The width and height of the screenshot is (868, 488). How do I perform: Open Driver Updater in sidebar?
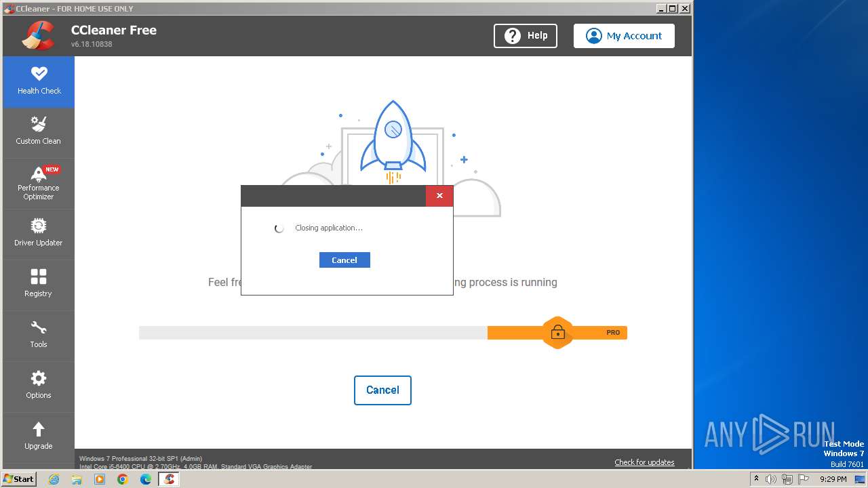(39, 234)
